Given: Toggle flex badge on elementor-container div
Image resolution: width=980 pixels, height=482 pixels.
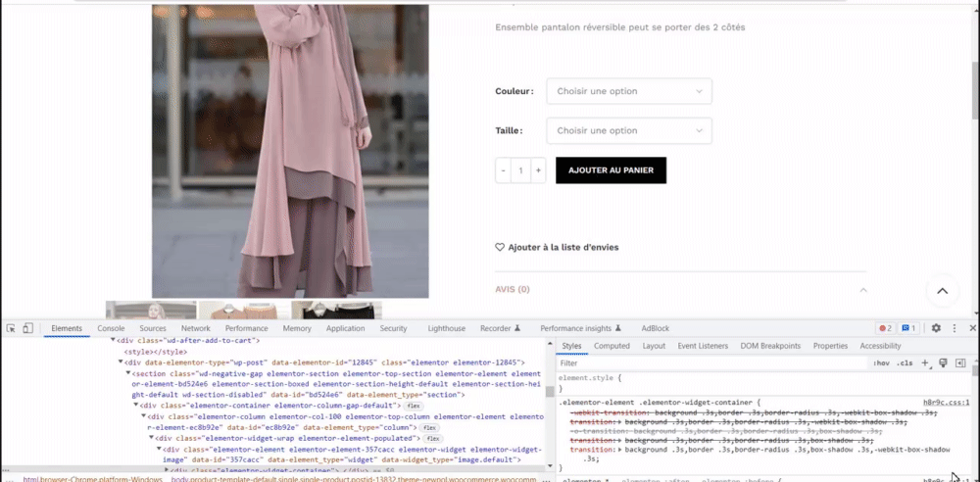Looking at the screenshot, I should pyautogui.click(x=414, y=406).
